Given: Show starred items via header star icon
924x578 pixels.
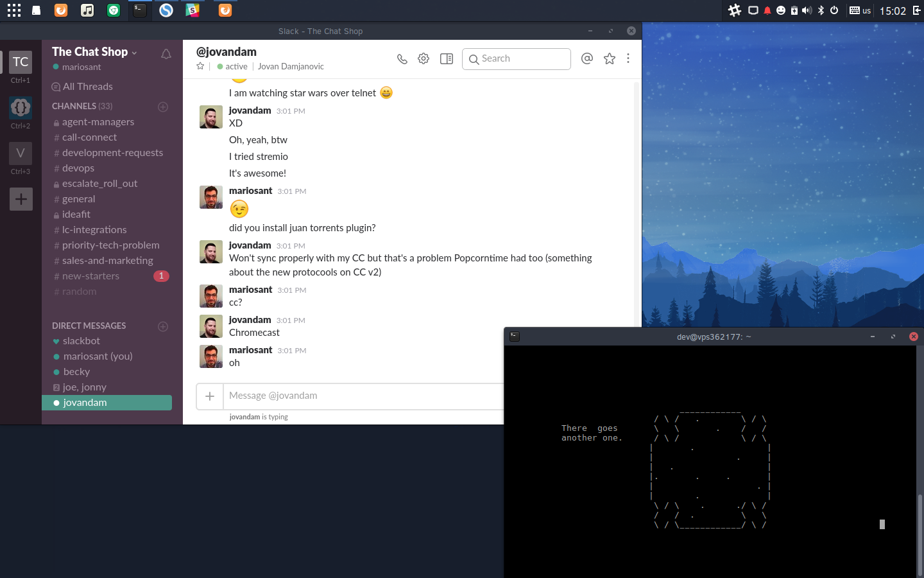Looking at the screenshot, I should pos(610,58).
